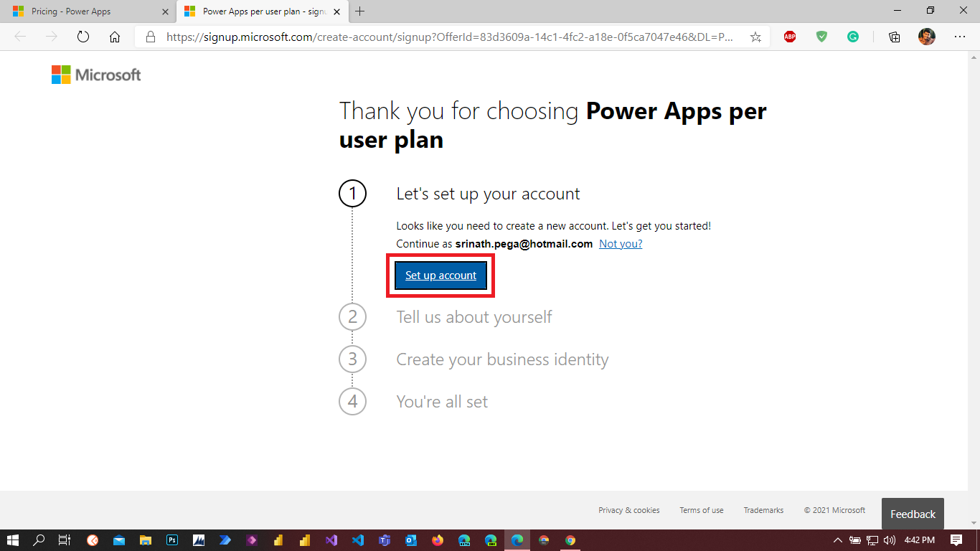Open the Terms of use link

point(701,510)
